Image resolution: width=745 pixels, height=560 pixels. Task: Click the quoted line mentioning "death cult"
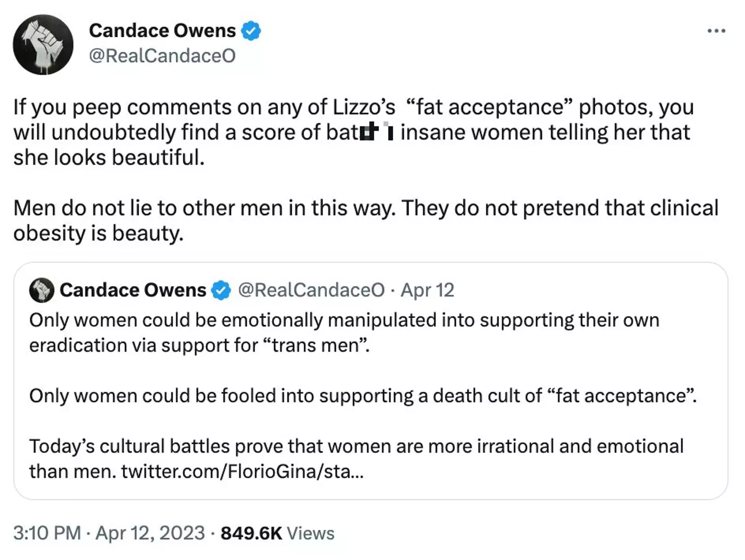362,396
